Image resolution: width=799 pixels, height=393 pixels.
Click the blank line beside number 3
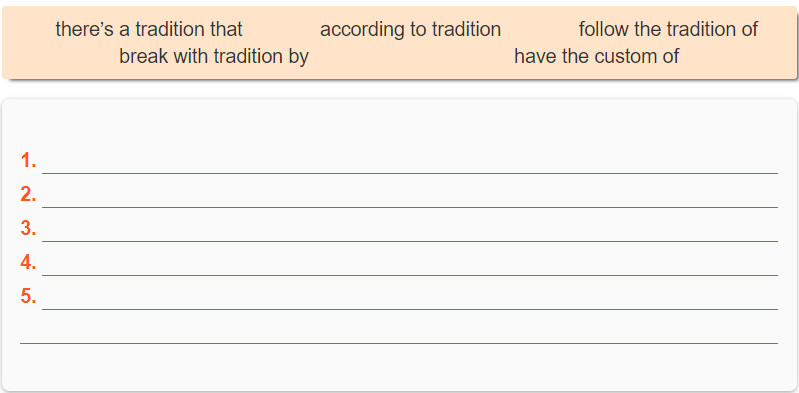pyautogui.click(x=410, y=231)
